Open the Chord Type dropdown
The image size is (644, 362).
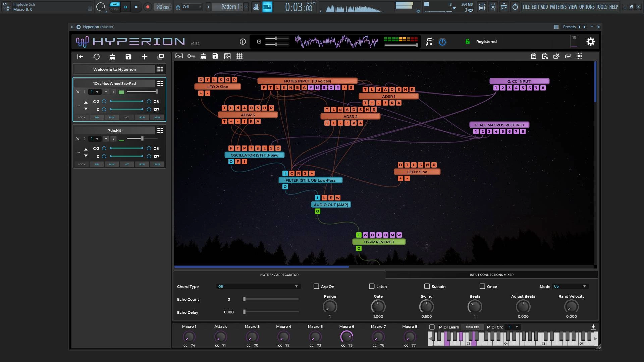pos(258,286)
